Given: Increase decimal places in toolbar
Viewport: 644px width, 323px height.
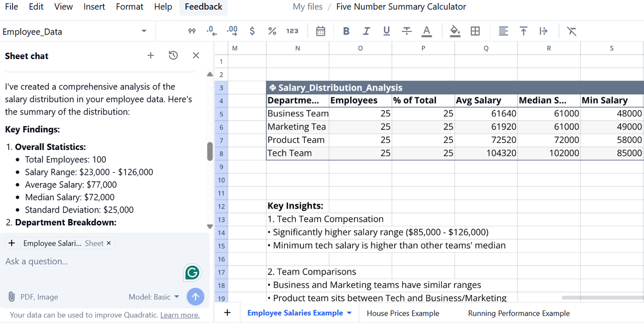Looking at the screenshot, I should tap(232, 31).
